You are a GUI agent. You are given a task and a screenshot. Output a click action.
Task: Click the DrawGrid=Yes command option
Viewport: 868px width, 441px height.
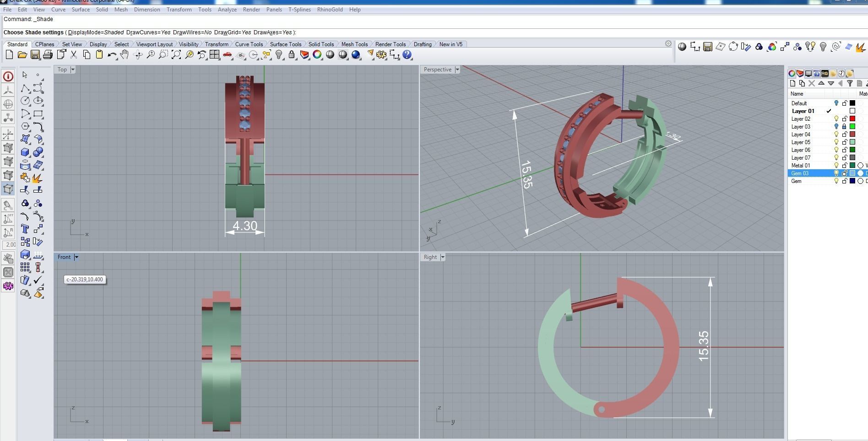tap(233, 32)
